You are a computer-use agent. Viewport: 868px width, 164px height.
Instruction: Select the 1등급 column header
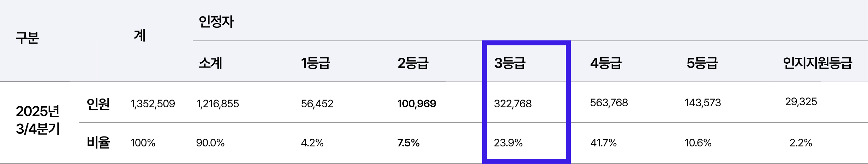(315, 63)
